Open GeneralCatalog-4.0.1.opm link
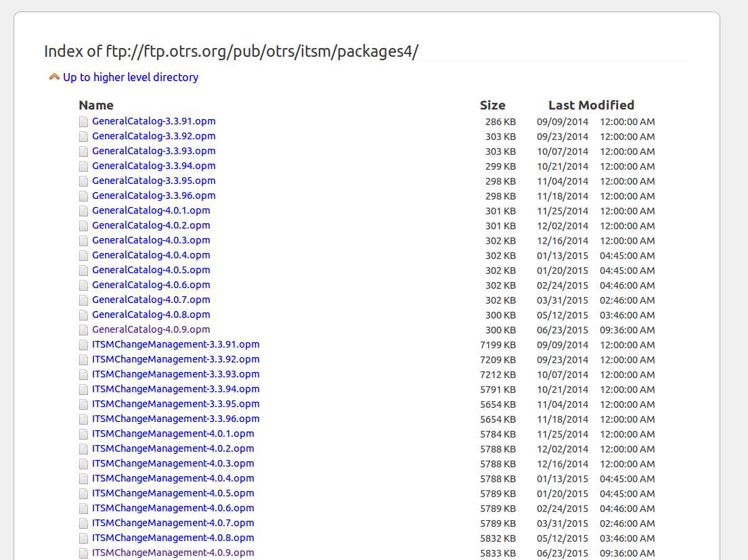The width and height of the screenshot is (748, 560). (x=151, y=210)
